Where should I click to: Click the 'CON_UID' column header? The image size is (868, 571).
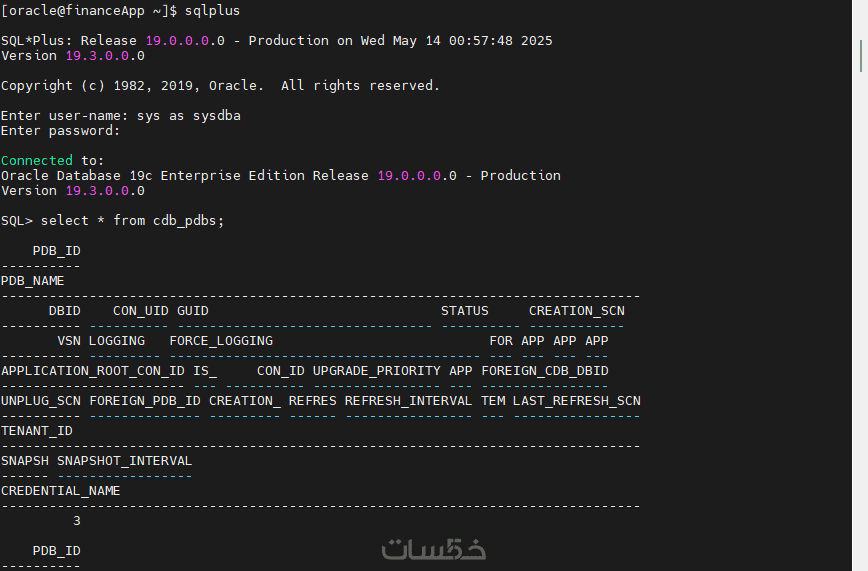click(x=141, y=311)
